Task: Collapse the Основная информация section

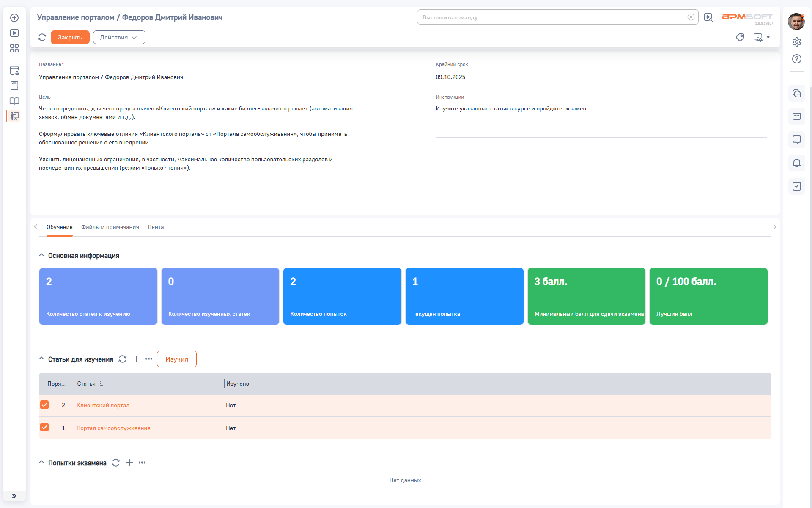Action: pyautogui.click(x=41, y=255)
